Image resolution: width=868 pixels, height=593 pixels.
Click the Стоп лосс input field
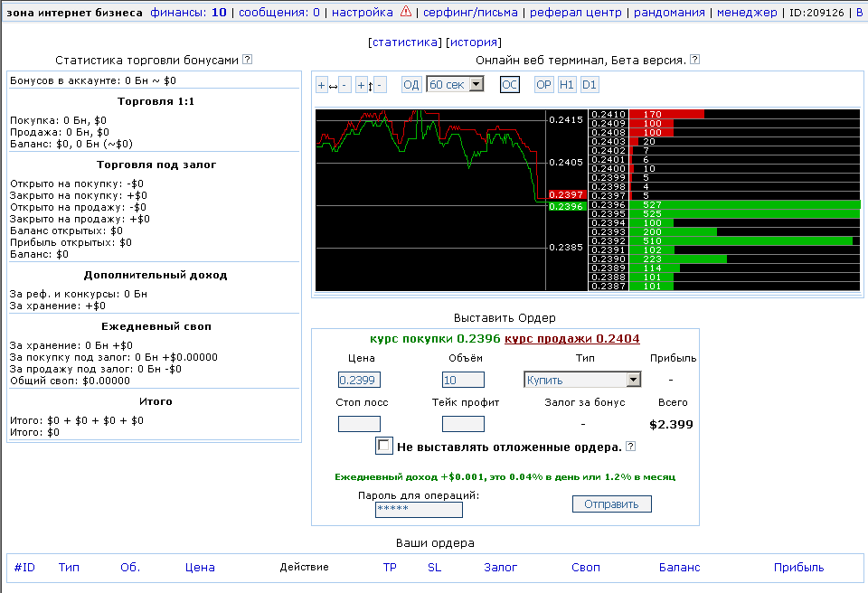[x=359, y=424]
